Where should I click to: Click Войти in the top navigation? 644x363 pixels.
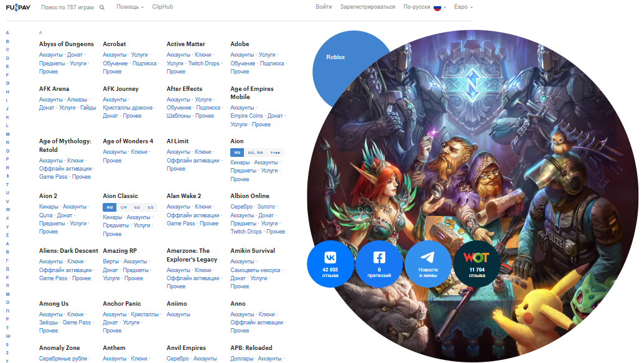click(x=324, y=7)
